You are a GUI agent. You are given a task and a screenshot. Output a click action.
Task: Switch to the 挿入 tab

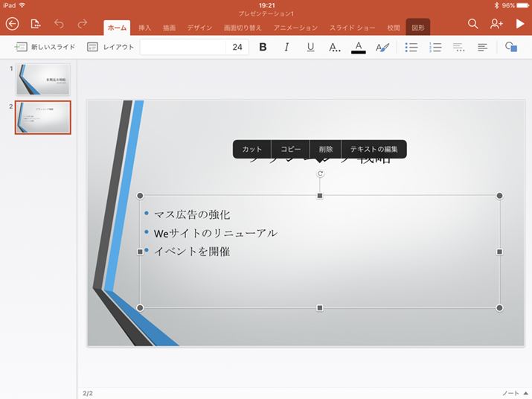pos(144,28)
